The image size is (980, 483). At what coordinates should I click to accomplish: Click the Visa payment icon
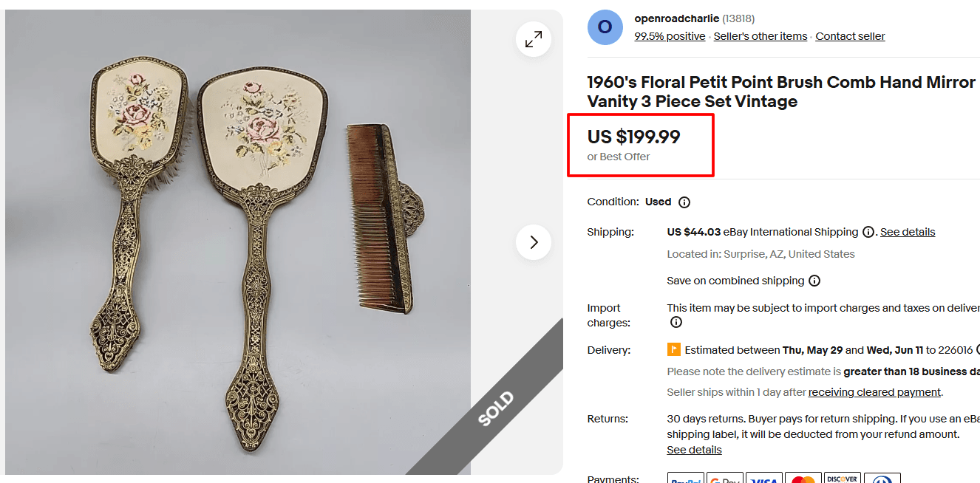[763, 479]
